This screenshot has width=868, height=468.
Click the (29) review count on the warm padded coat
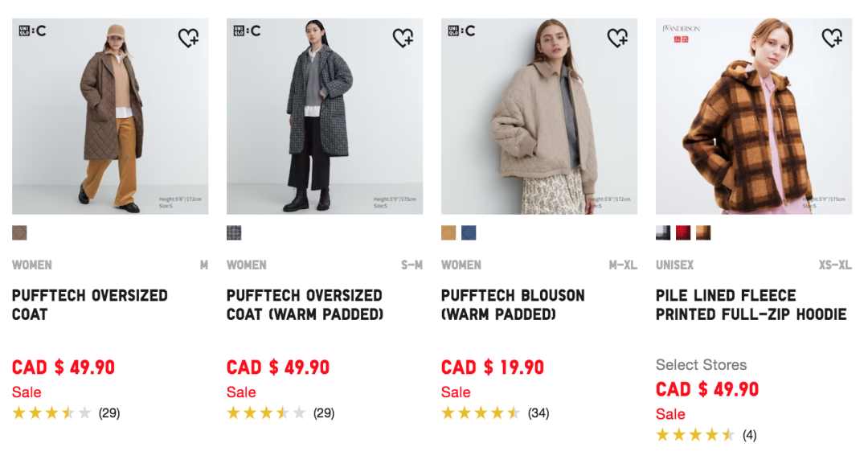coord(324,413)
